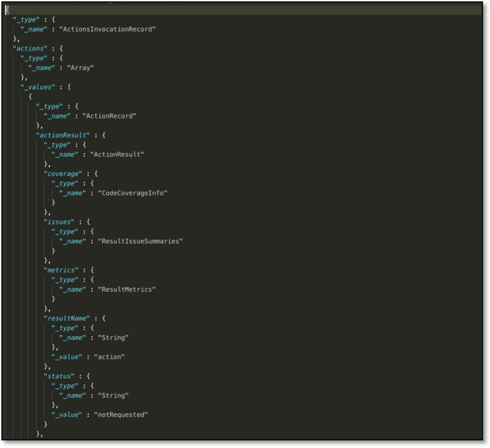Click the "ActionRecord" string value
The image size is (490, 448).
click(109, 116)
